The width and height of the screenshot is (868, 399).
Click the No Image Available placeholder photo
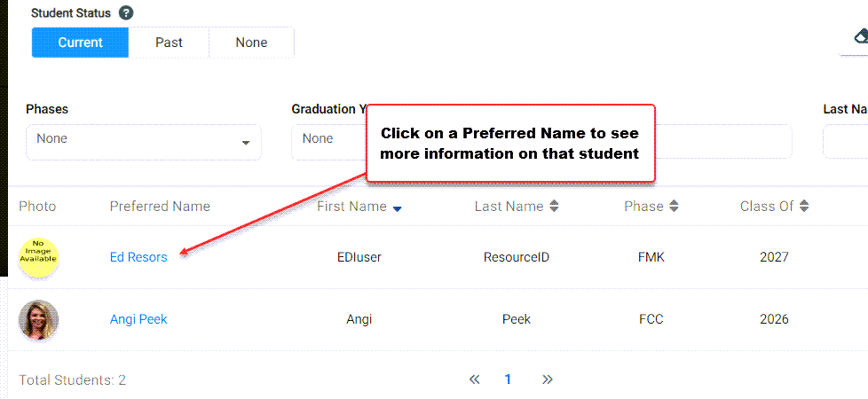[x=39, y=257]
